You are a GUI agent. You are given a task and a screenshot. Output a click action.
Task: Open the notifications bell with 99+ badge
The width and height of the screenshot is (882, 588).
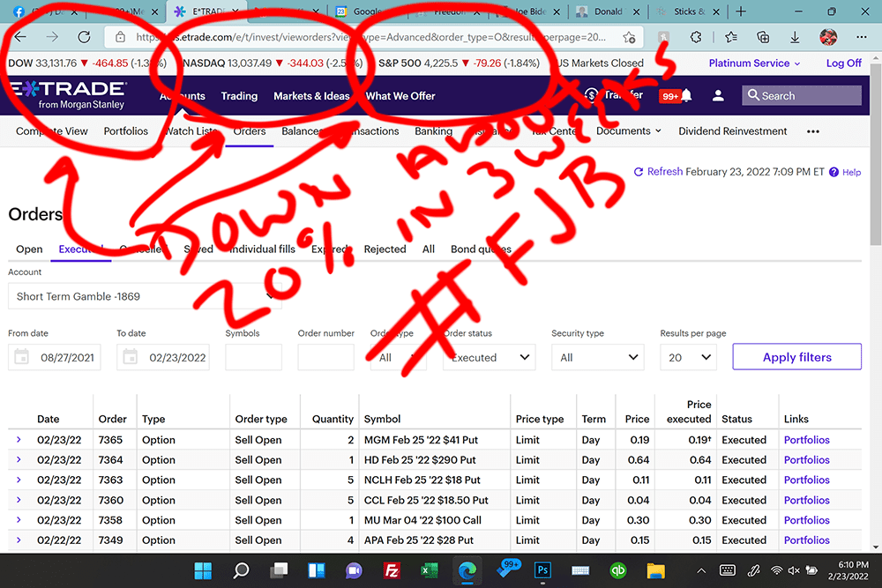pyautogui.click(x=686, y=96)
